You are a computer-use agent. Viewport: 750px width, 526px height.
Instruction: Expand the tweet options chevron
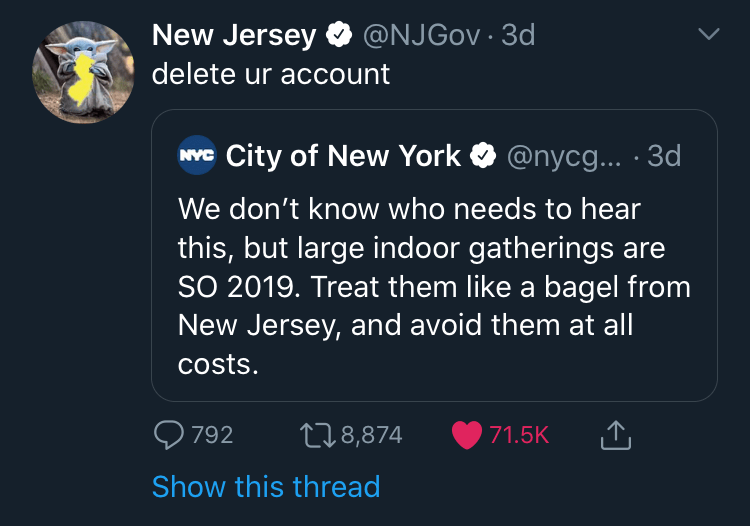pyautogui.click(x=708, y=35)
